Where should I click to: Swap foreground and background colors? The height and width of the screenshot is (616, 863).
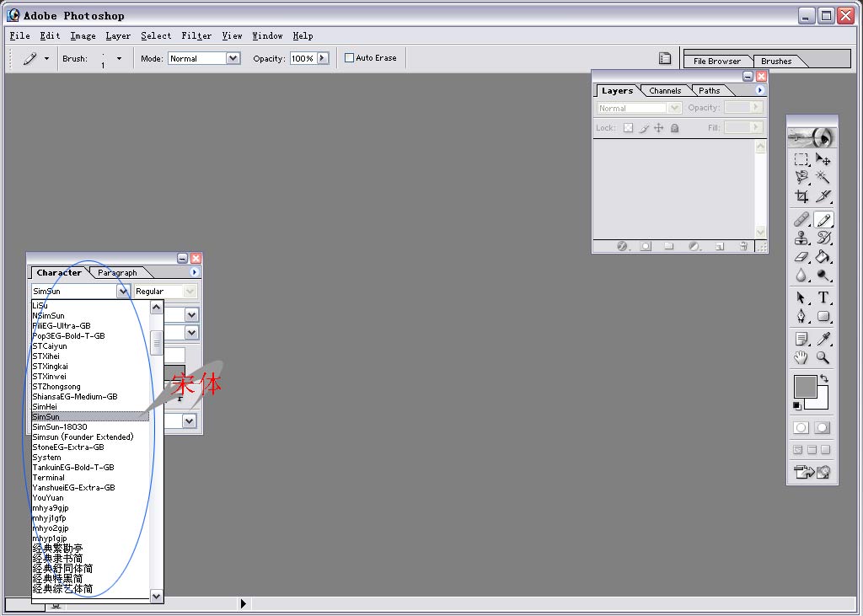click(824, 378)
